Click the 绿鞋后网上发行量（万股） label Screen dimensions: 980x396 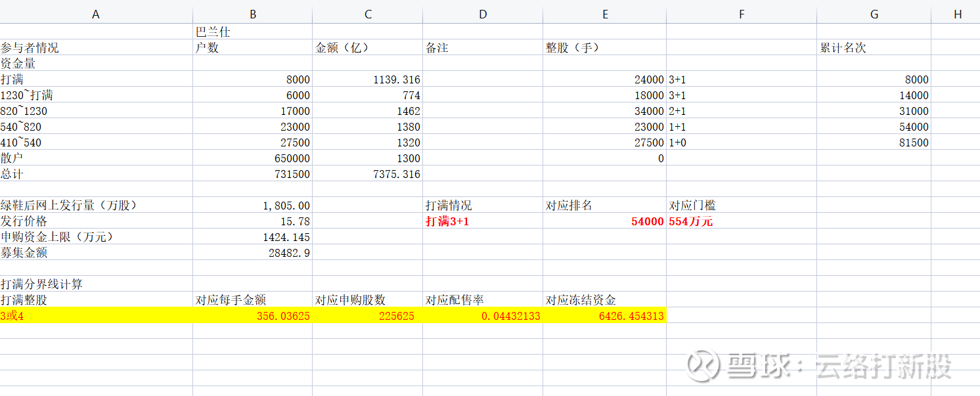pos(96,205)
